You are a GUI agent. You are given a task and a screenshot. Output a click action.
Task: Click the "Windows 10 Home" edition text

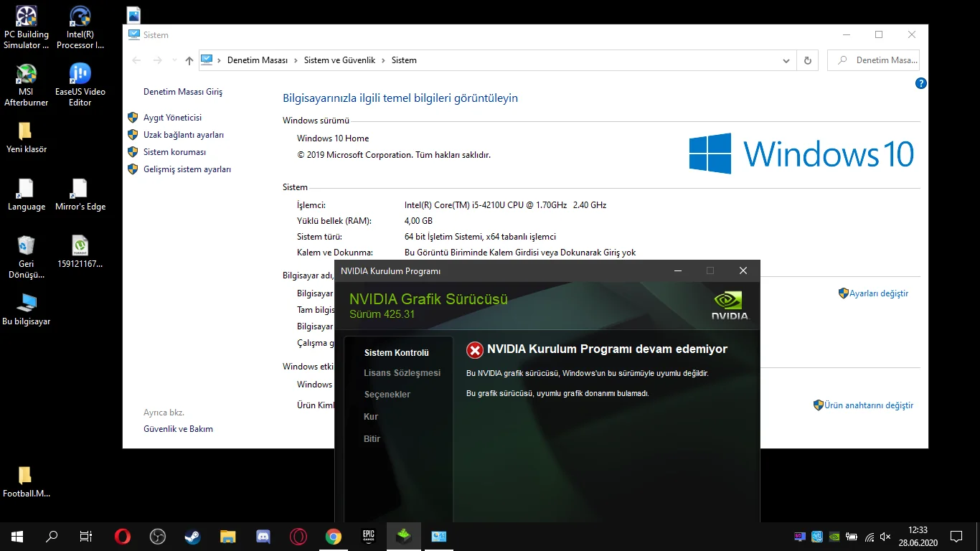tap(333, 138)
